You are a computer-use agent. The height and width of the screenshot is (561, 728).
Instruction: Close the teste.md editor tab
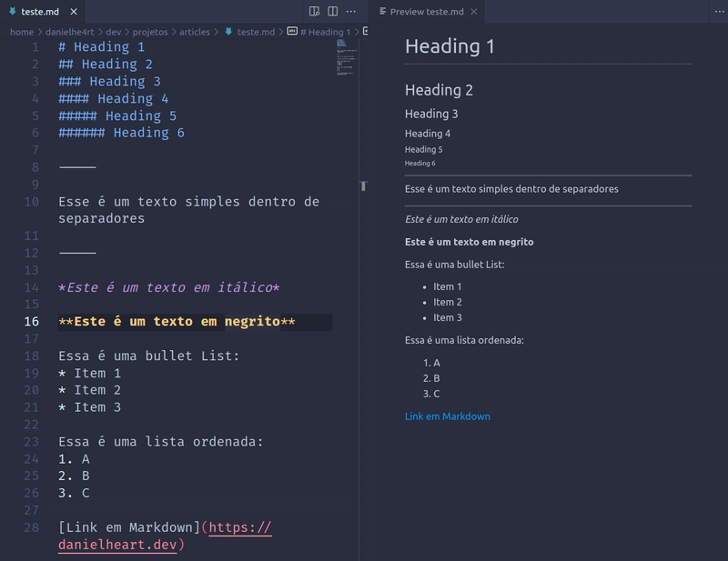(74, 12)
